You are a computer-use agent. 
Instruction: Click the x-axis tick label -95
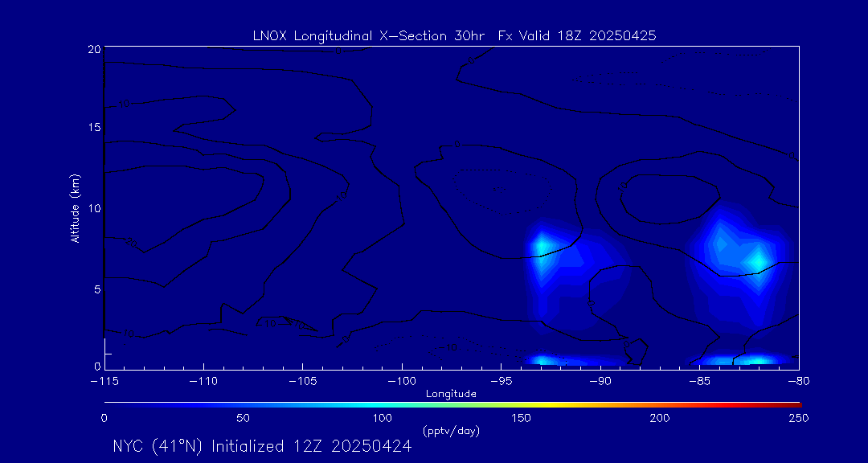pyautogui.click(x=501, y=382)
